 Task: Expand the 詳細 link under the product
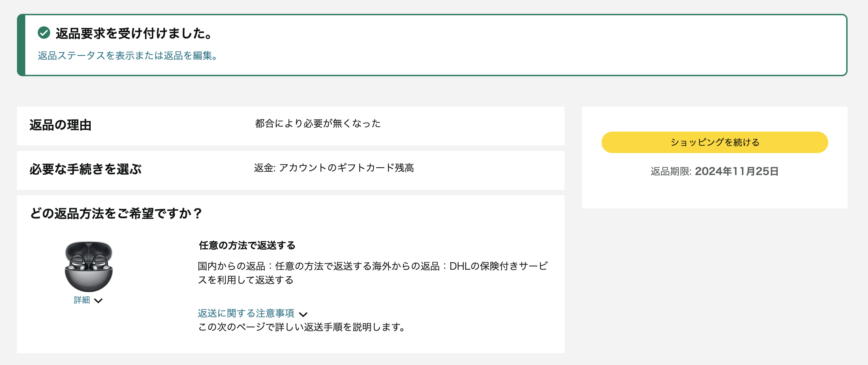82,300
